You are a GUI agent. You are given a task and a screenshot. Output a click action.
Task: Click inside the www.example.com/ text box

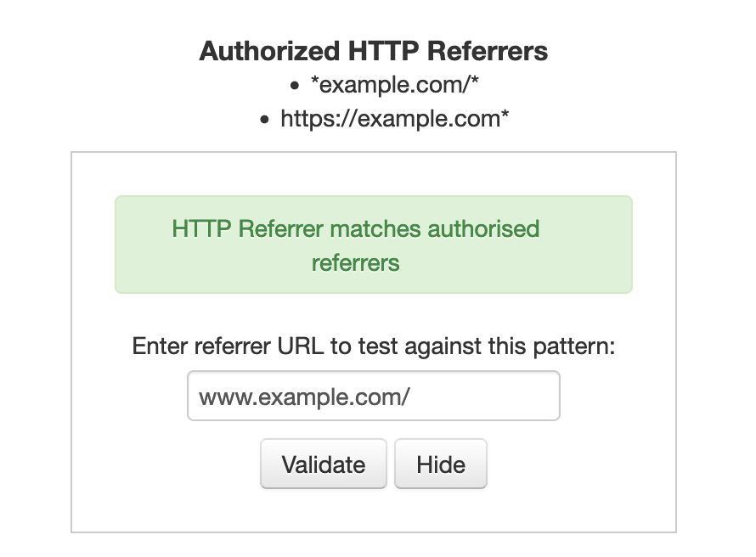374,396
